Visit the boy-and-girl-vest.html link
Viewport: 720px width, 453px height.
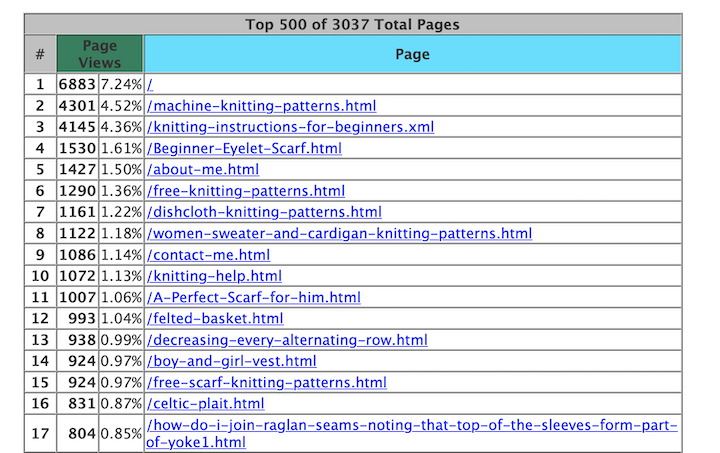[231, 361]
